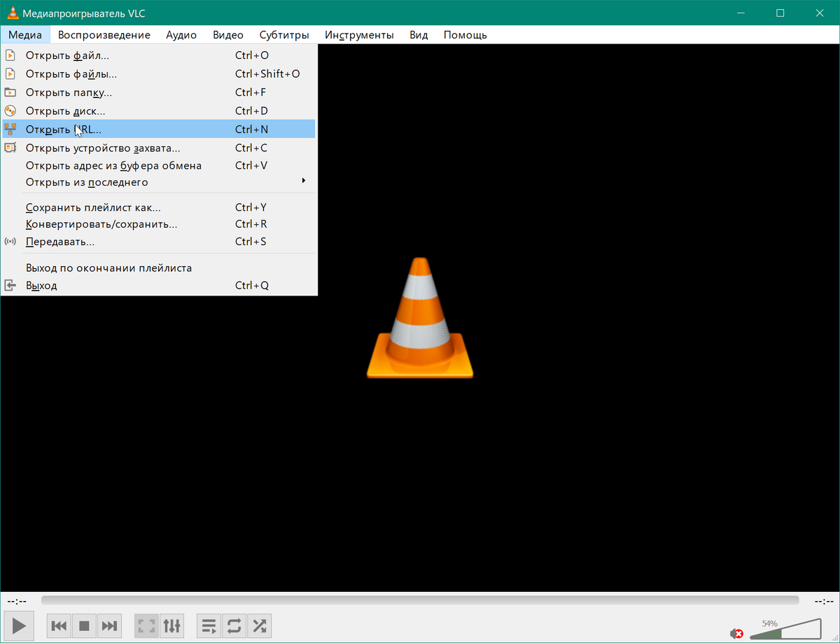Choose Передавать... stream option
Viewport: 840px width, 643px height.
pos(158,242)
